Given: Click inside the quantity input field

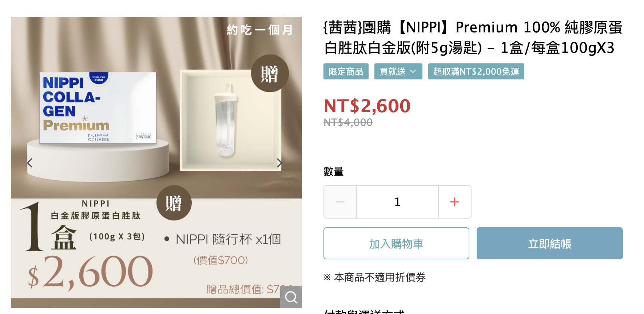Looking at the screenshot, I should (397, 201).
